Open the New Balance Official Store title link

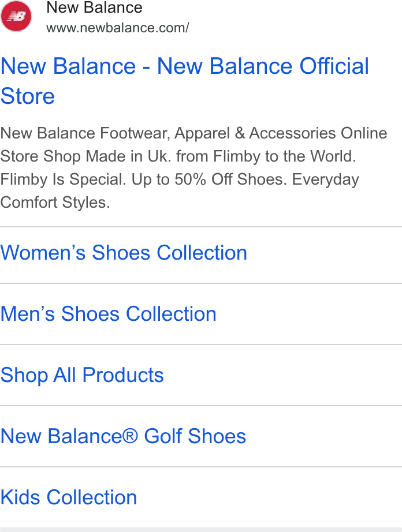pos(185,81)
